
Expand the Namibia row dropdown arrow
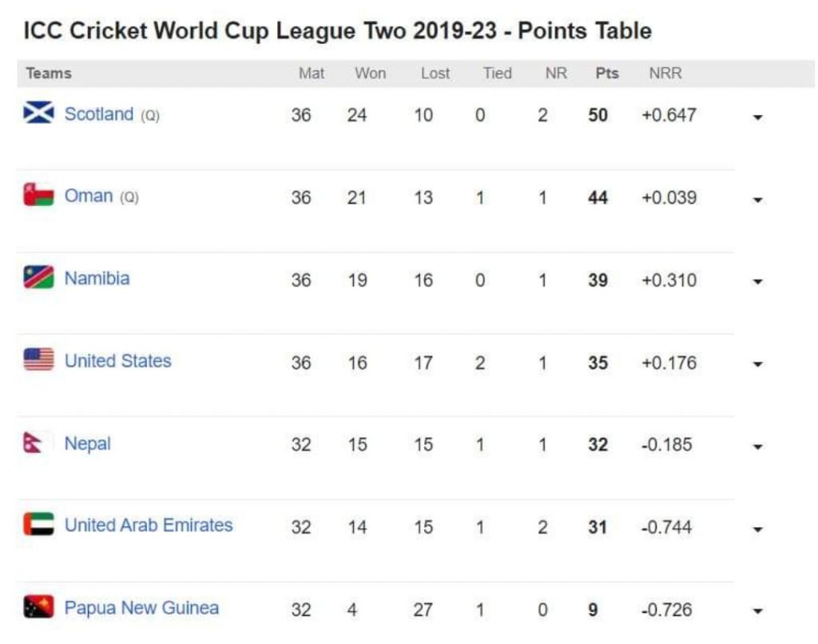(x=757, y=282)
